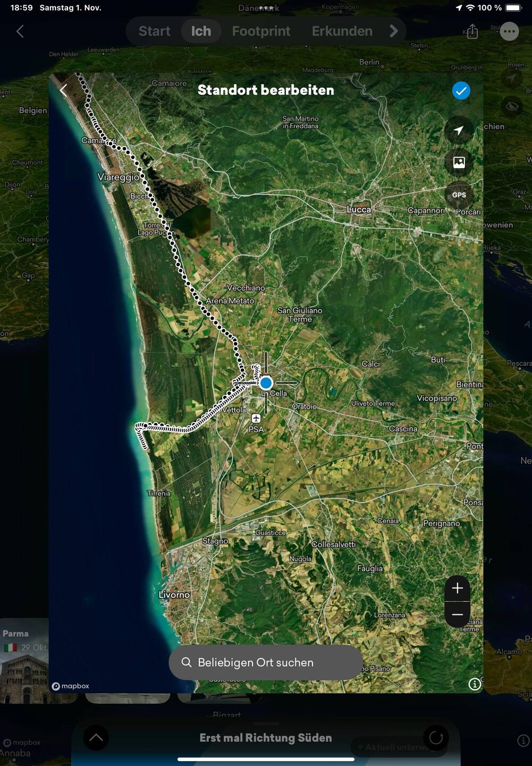Switch to the Footprint tab
The image size is (532, 766).
point(261,31)
